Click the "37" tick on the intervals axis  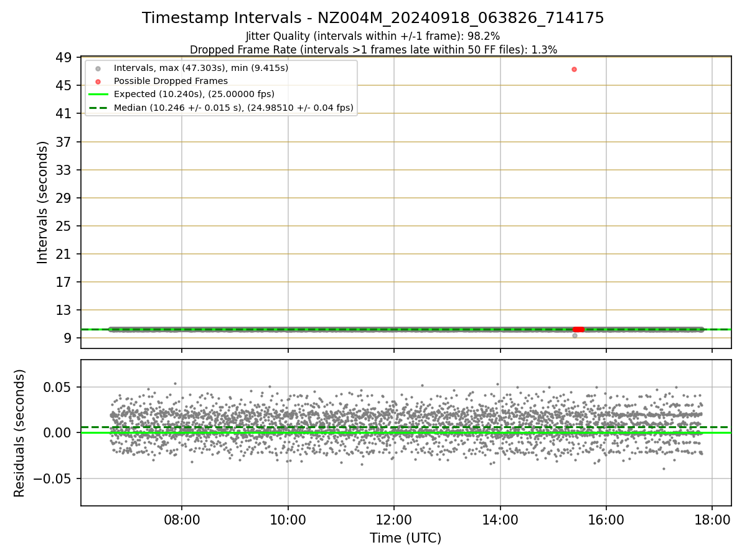click(65, 142)
